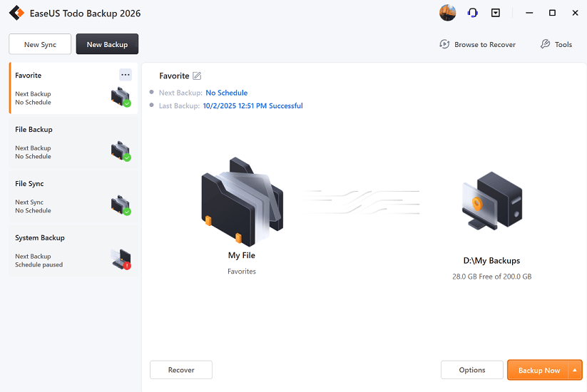Select the Favorite task in sidebar
587x392 pixels.
point(73,88)
